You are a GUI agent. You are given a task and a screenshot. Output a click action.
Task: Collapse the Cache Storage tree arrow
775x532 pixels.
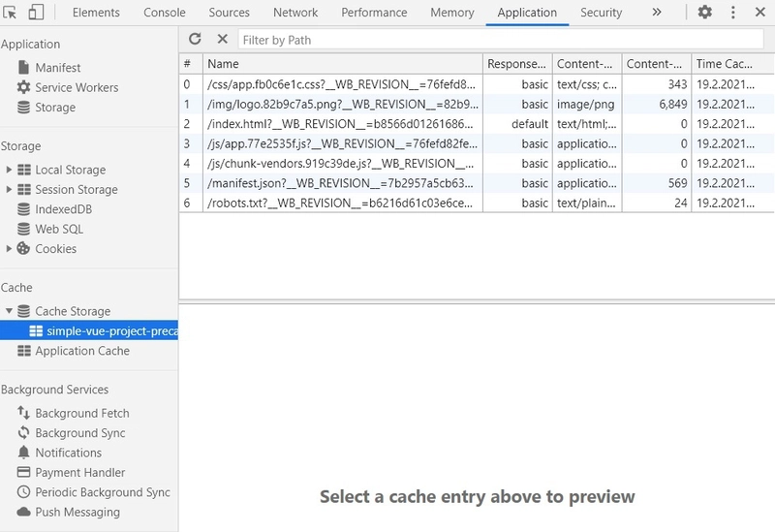(x=9, y=311)
